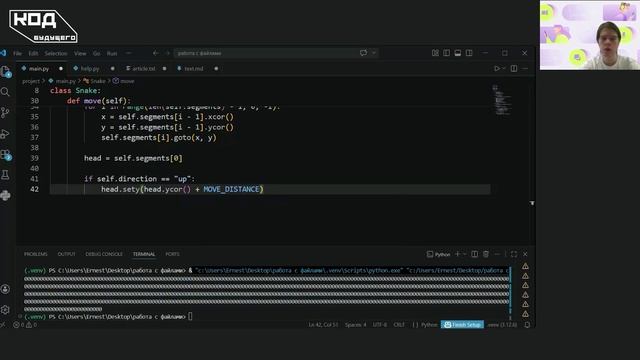Open the File menu
Image resolution: width=640 pixels, height=360 pixels.
17,53
